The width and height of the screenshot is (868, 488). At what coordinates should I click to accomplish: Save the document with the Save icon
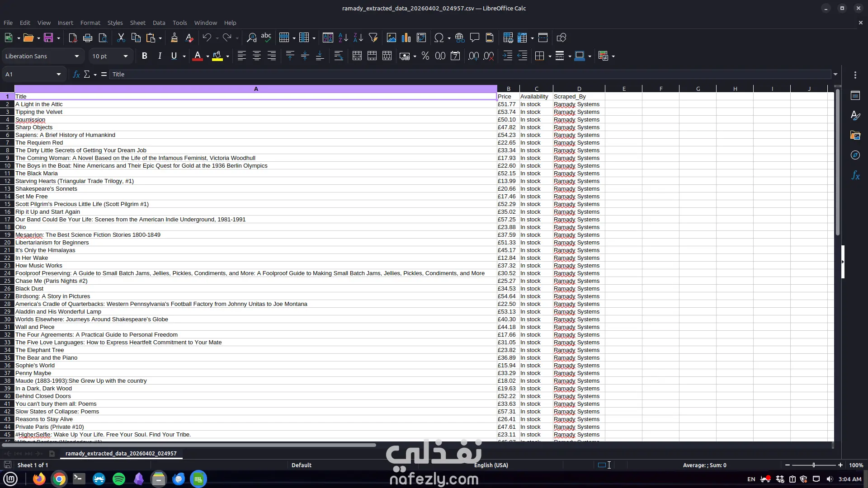coord(48,38)
